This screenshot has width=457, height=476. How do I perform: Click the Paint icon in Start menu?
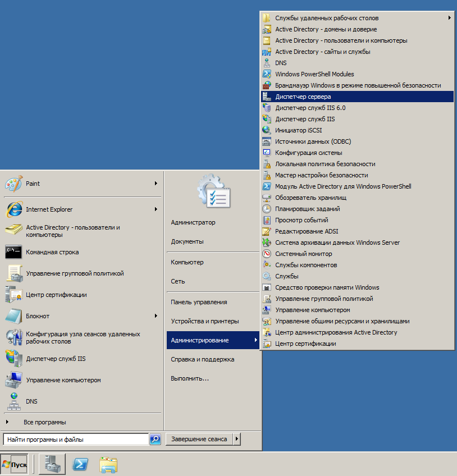13,184
